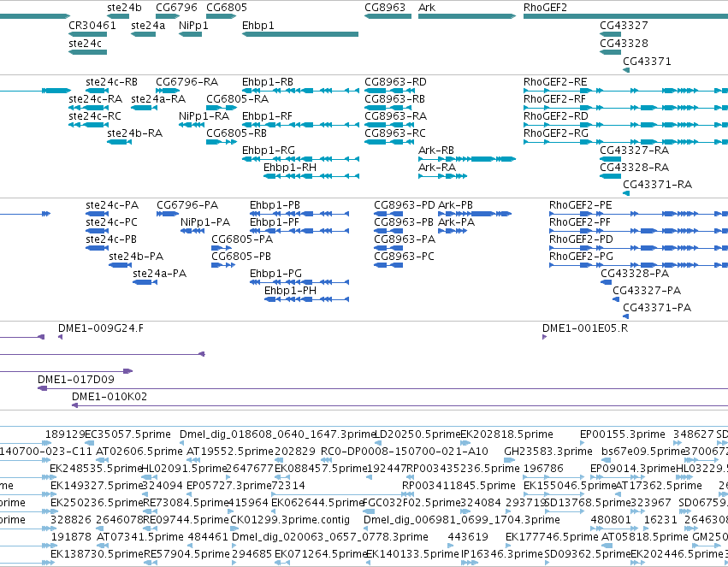728x567 pixels.
Task: Open the CG8963 gene label
Action: pyautogui.click(x=385, y=8)
